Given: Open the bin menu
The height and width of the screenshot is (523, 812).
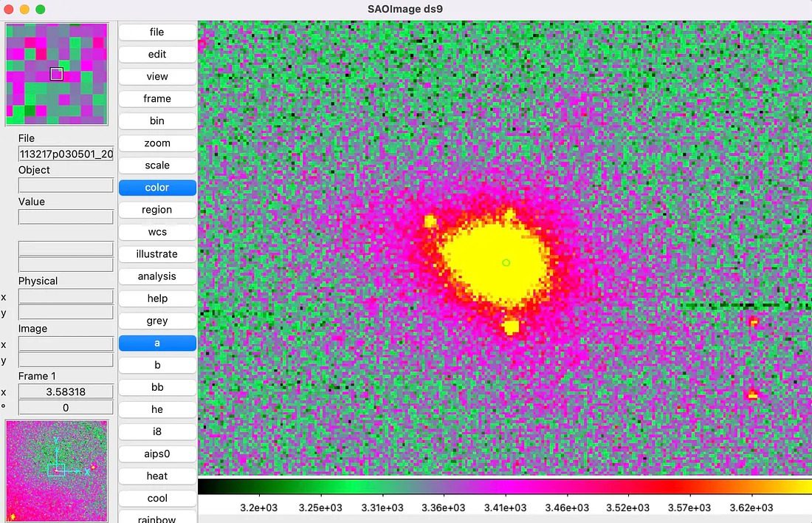Looking at the screenshot, I should point(157,120).
